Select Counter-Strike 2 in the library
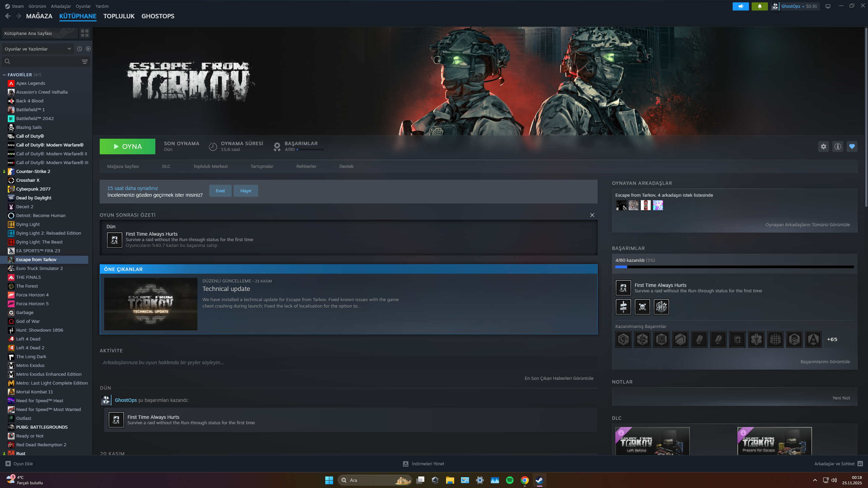This screenshot has width=868, height=488. pyautogui.click(x=33, y=171)
